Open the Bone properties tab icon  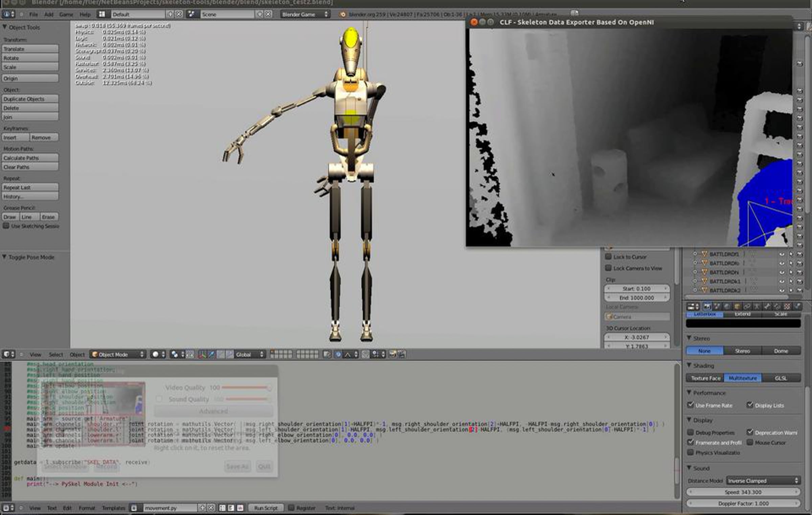[767, 306]
